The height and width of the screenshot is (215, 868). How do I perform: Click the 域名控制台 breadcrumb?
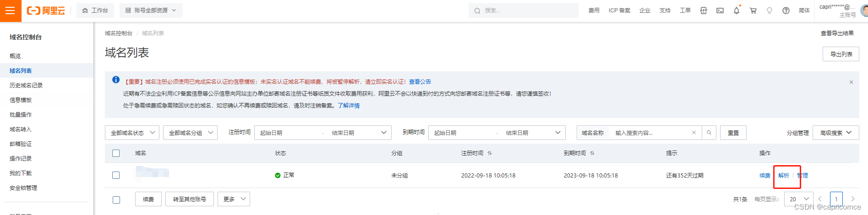pyautogui.click(x=119, y=33)
